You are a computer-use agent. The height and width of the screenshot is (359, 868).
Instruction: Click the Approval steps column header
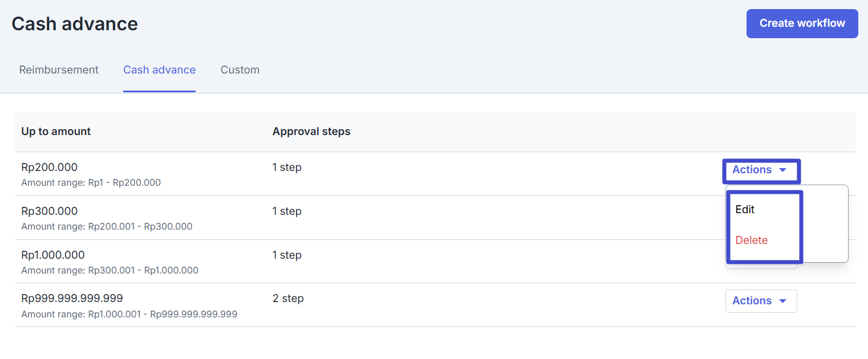311,132
